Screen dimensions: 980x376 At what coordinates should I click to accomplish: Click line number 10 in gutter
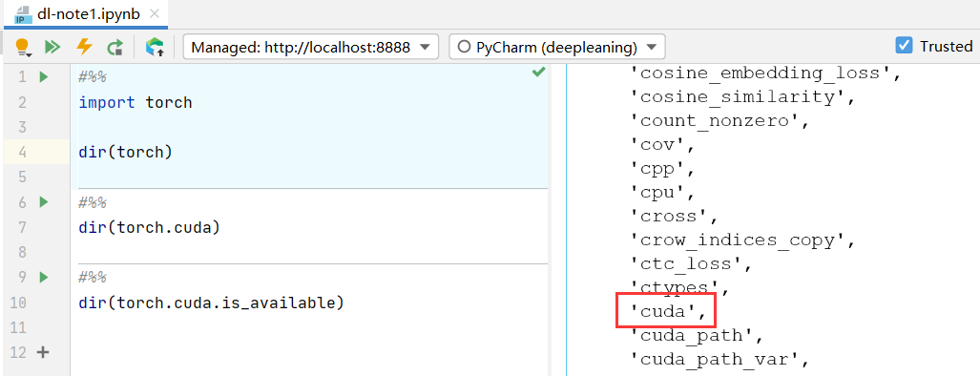[18, 303]
